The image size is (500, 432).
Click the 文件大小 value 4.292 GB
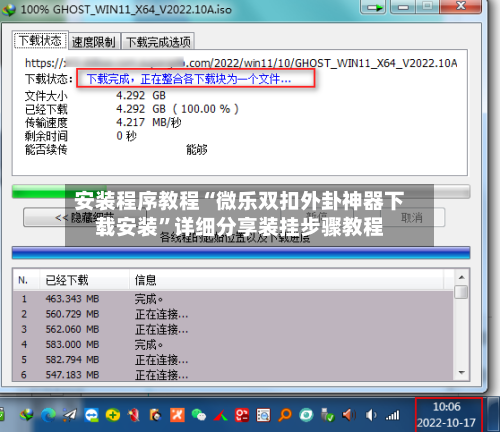click(x=141, y=96)
